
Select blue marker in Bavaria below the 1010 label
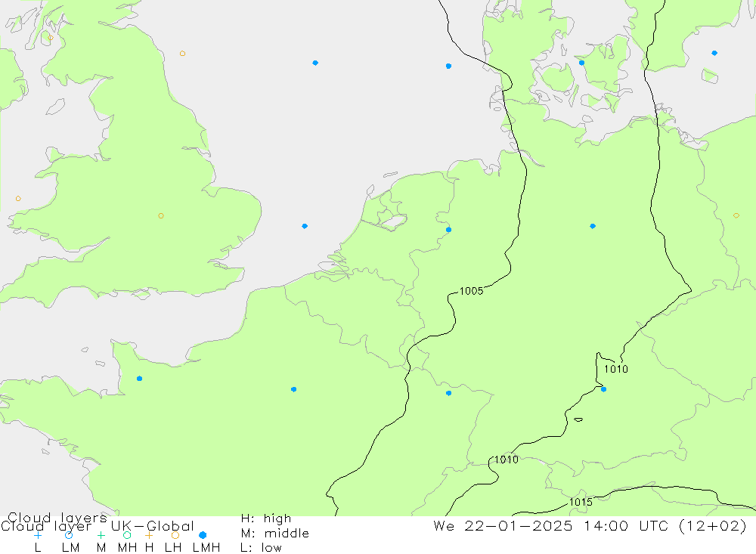pyautogui.click(x=603, y=389)
